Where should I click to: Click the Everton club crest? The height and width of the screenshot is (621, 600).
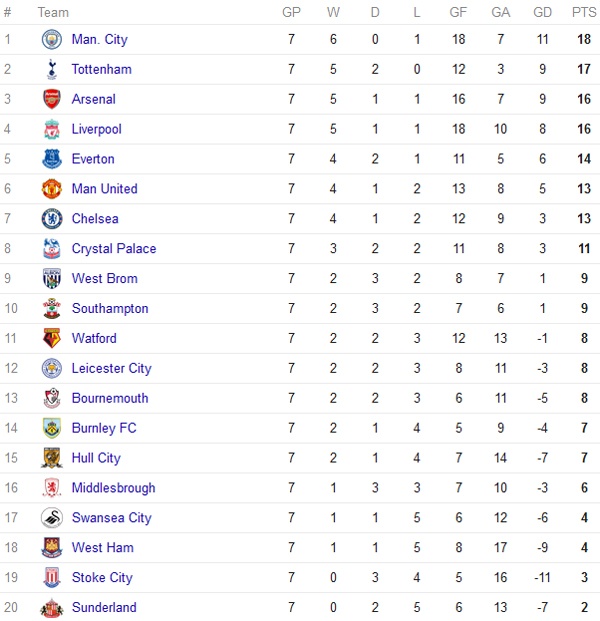(x=51, y=159)
